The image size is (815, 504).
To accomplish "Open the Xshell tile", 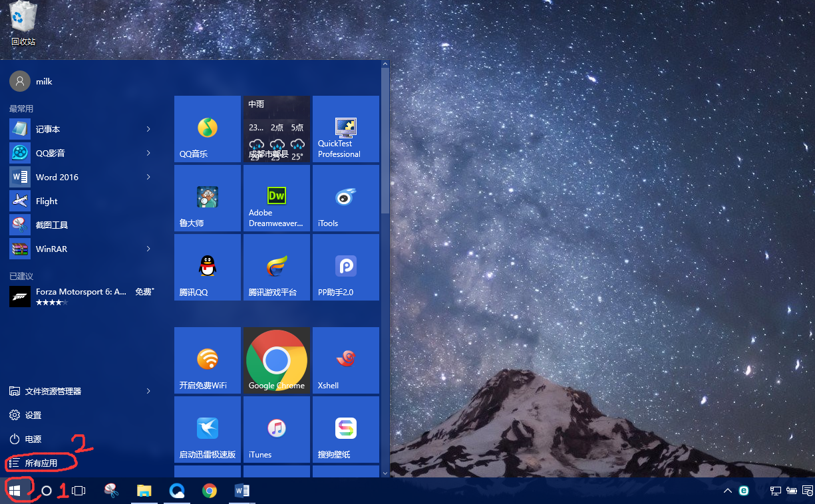I will 346,360.
